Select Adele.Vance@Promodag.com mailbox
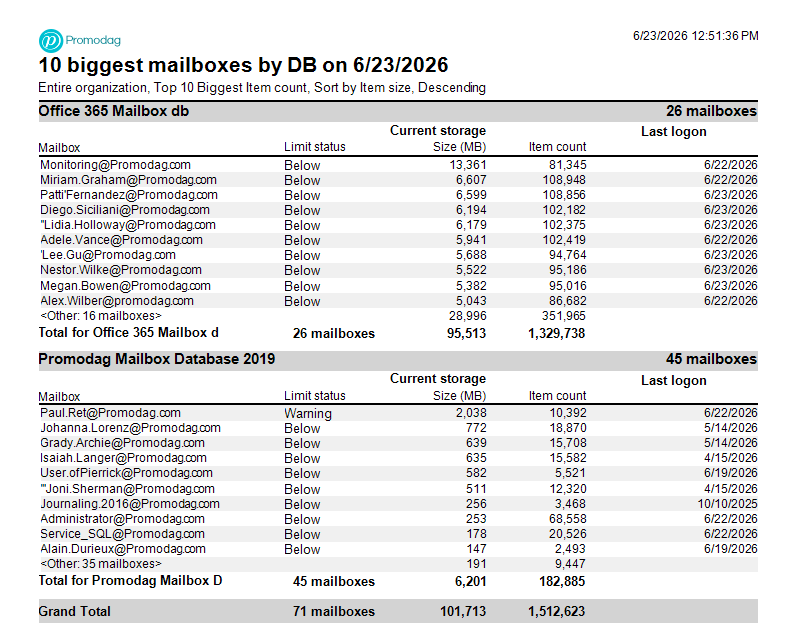Screen dimensions: 788x633 pyautogui.click(x=121, y=240)
